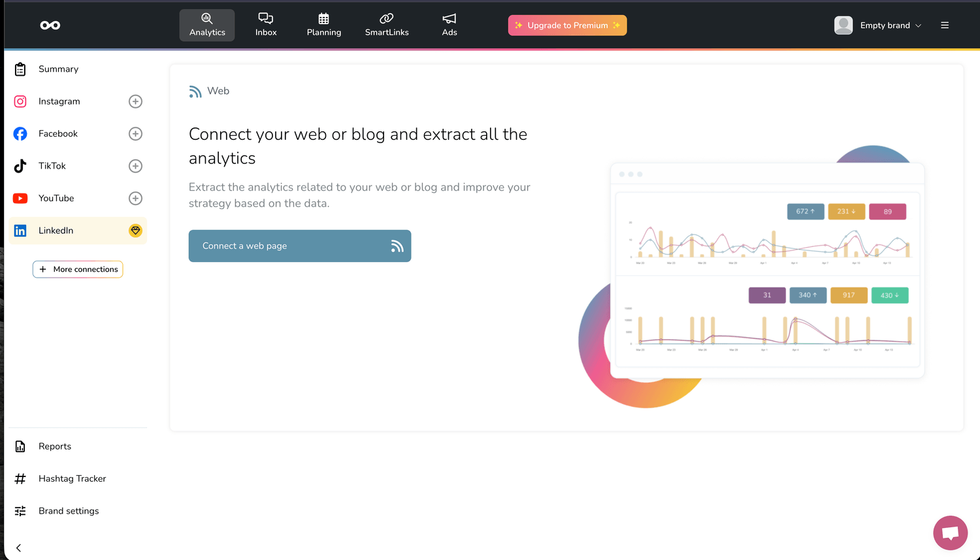
Task: Go to the SmartLinks tab
Action: [387, 25]
